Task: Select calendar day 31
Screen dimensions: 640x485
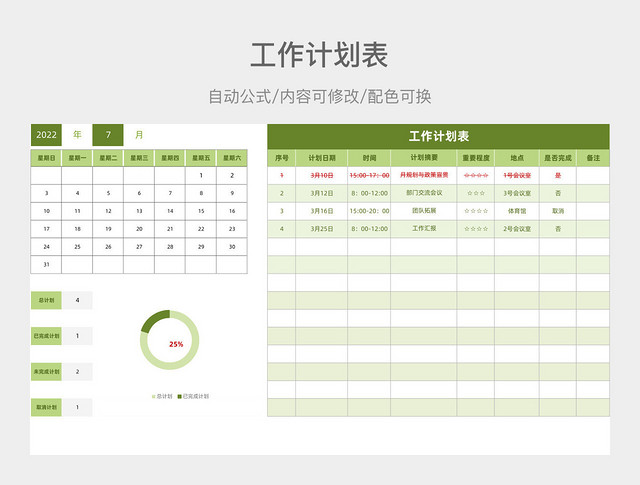Action: click(46, 265)
